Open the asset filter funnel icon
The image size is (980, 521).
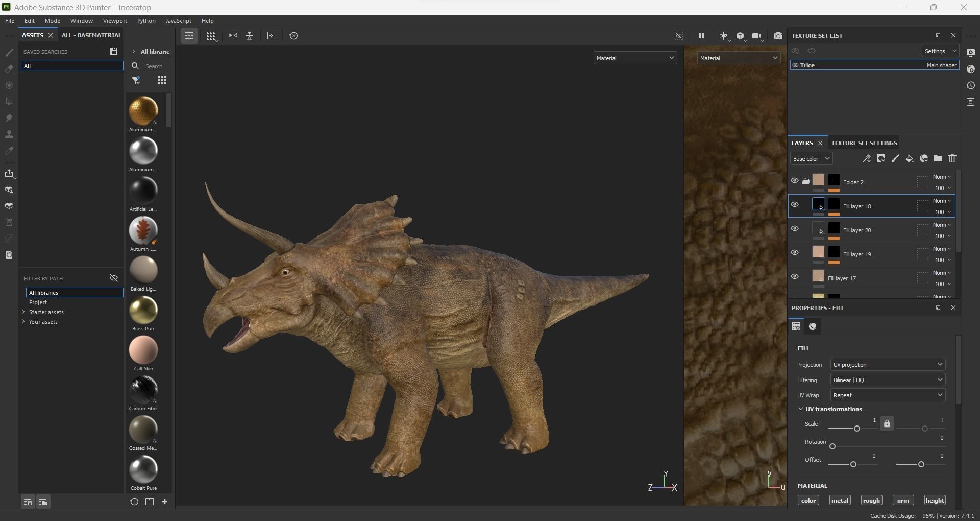(136, 80)
